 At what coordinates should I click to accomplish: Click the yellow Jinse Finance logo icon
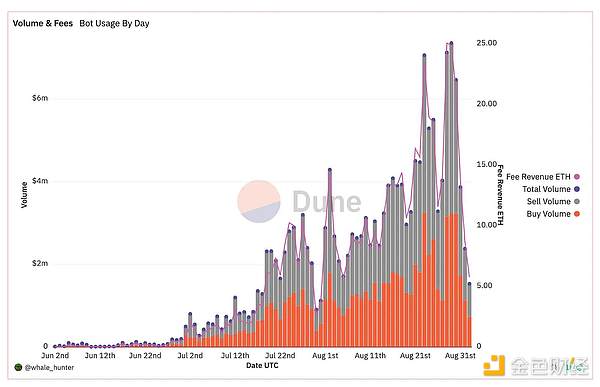tap(494, 366)
